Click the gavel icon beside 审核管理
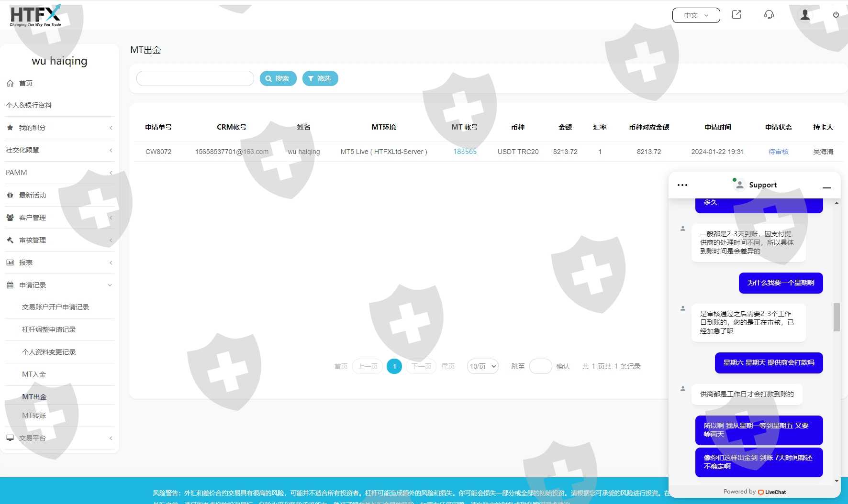 (x=10, y=240)
